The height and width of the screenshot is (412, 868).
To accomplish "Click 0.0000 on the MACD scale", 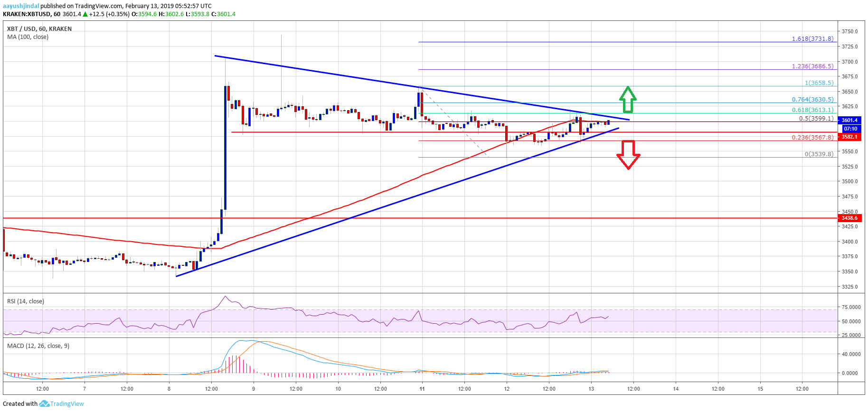I will pyautogui.click(x=849, y=373).
